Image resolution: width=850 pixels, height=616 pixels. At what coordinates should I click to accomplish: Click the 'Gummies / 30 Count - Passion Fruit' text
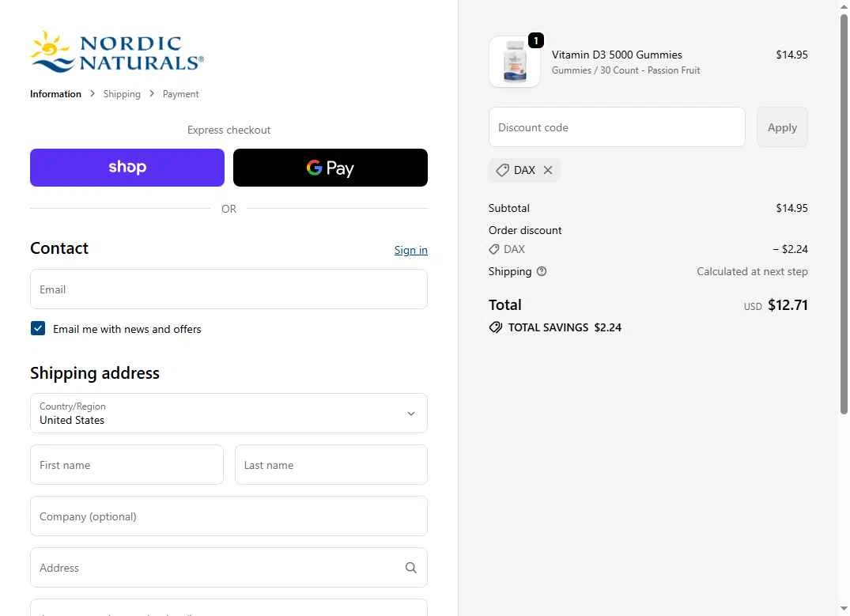pyautogui.click(x=625, y=70)
